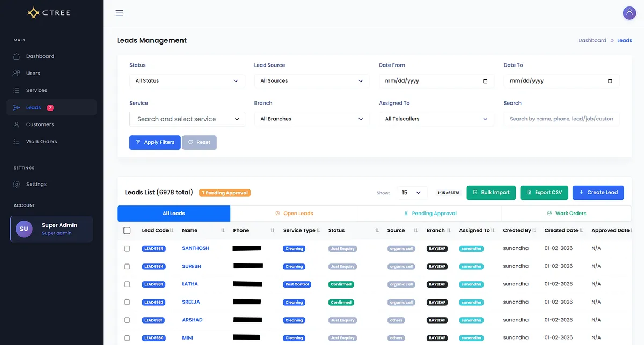Sort by Phone column arrows
The height and width of the screenshot is (345, 644).
coord(273,230)
